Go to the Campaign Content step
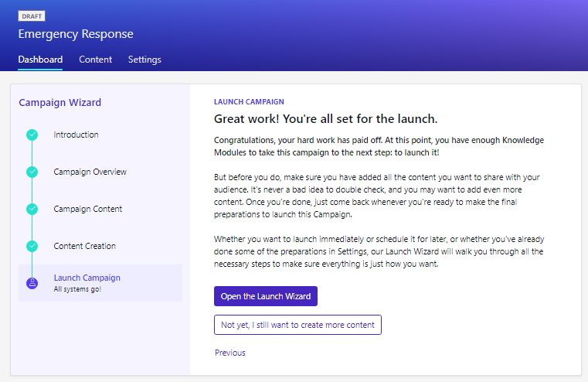Screen dimensions: 588x382 88,209
